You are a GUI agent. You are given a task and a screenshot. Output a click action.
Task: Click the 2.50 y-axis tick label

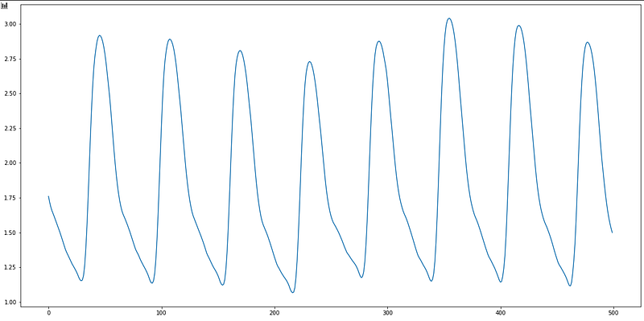point(10,93)
